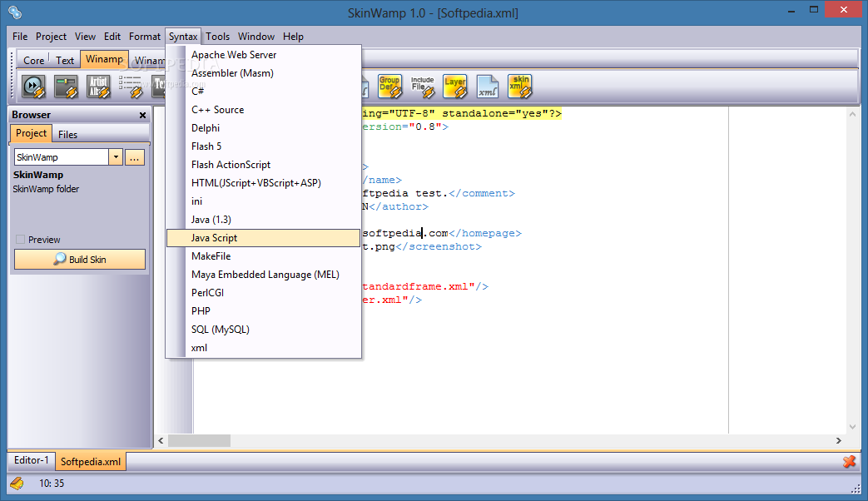This screenshot has width=868, height=501.
Task: Click the vertical scrollbar down arrow
Action: click(852, 427)
